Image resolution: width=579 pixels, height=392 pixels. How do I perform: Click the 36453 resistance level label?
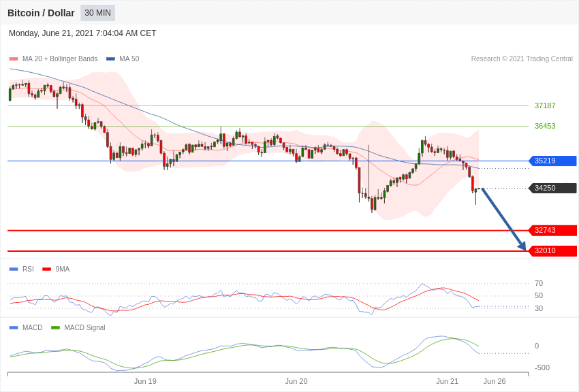point(545,126)
